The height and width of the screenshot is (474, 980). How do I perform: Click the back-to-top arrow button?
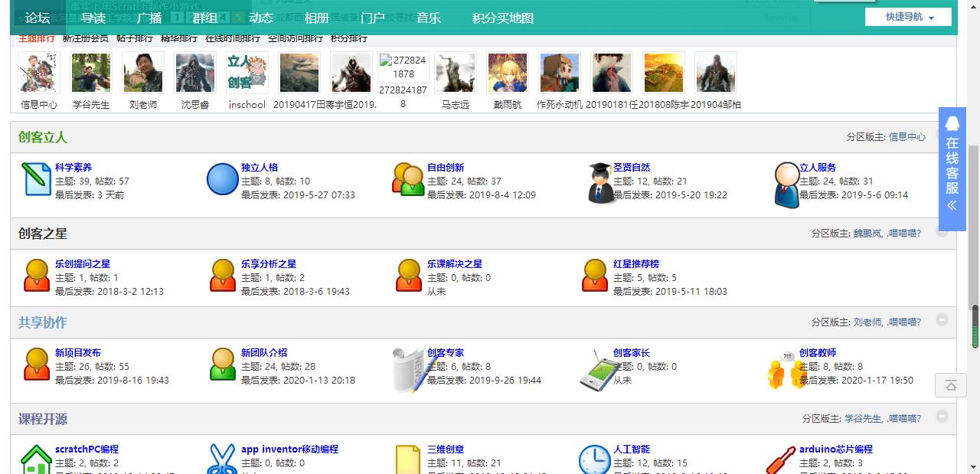(951, 385)
